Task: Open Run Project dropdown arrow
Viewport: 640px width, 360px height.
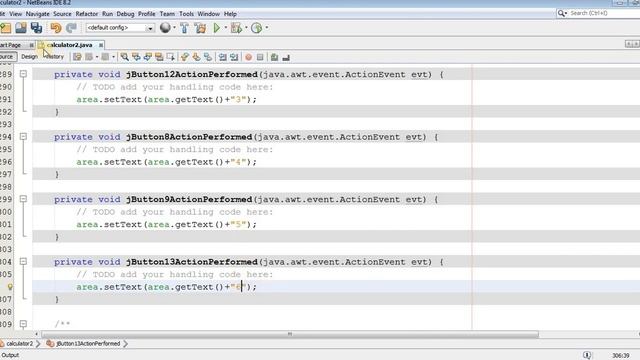Action: [x=226, y=28]
